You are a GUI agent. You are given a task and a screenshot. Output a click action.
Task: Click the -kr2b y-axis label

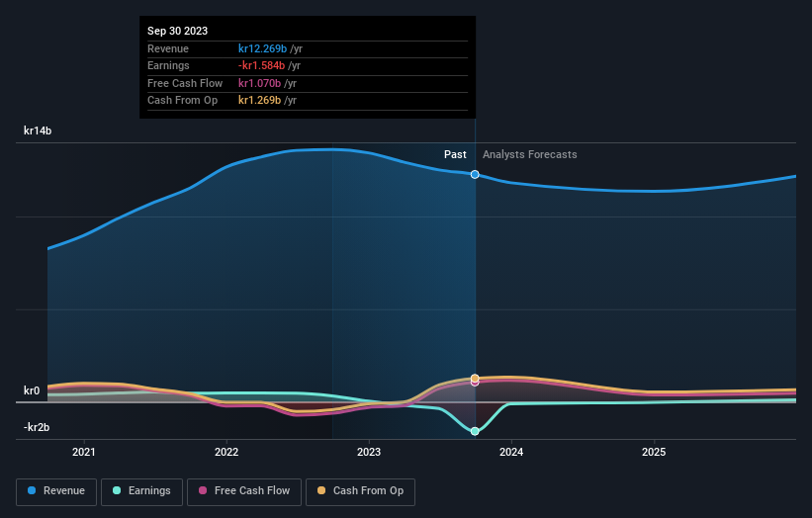(37, 427)
